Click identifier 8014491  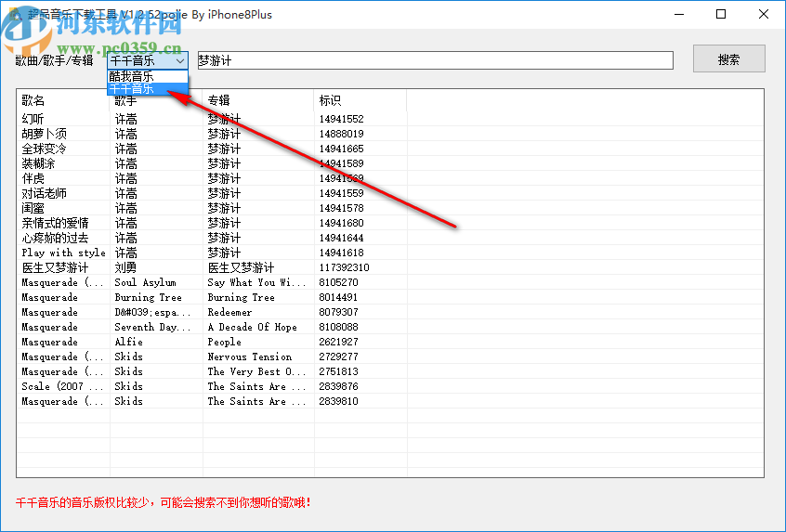click(339, 297)
